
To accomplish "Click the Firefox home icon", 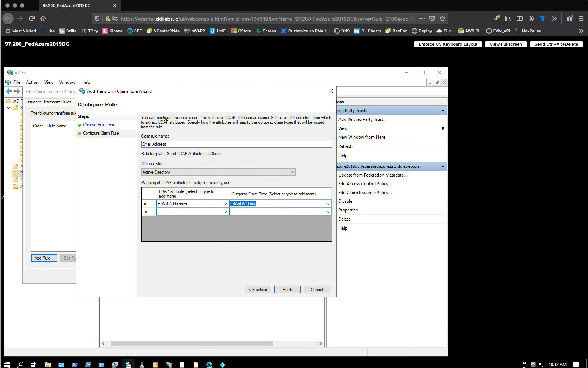I will coord(43,19).
